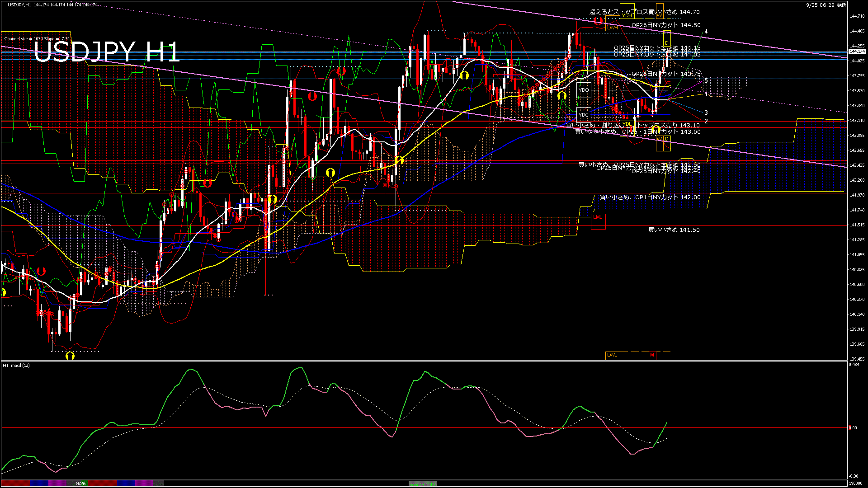Click the yellow arrow marker below chart low
The image size is (868, 488).
coord(70,356)
